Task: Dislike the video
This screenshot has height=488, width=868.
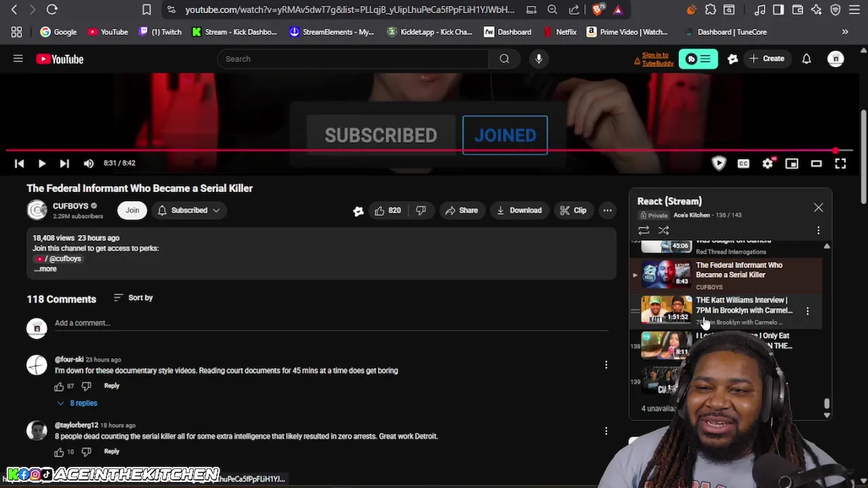Action: pos(421,210)
